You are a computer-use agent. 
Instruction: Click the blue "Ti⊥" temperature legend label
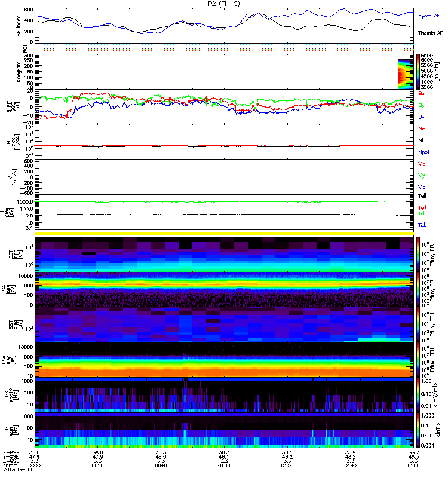(x=422, y=225)
